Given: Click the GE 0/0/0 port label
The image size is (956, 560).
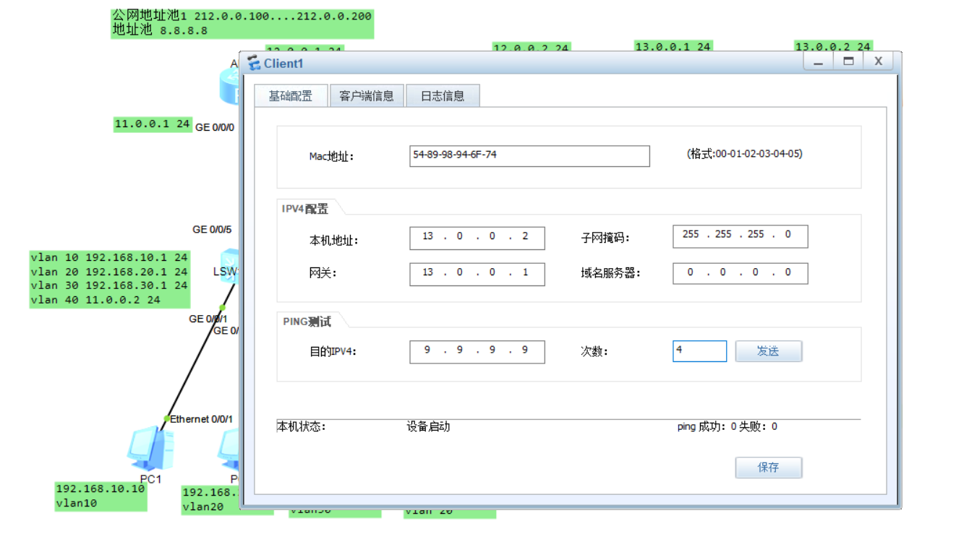Looking at the screenshot, I should (x=215, y=127).
